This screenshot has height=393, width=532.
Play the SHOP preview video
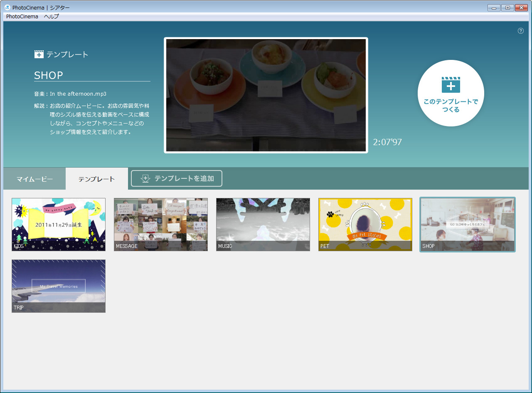[x=266, y=95]
